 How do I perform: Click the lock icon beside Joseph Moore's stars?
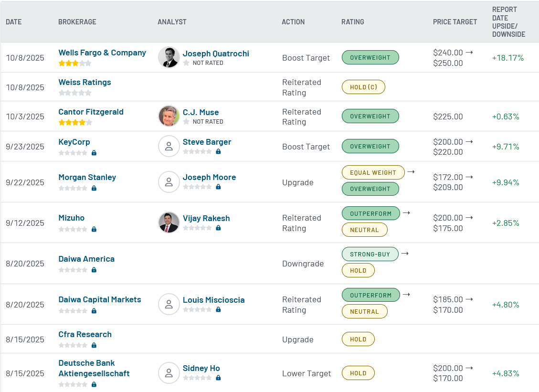coord(218,187)
